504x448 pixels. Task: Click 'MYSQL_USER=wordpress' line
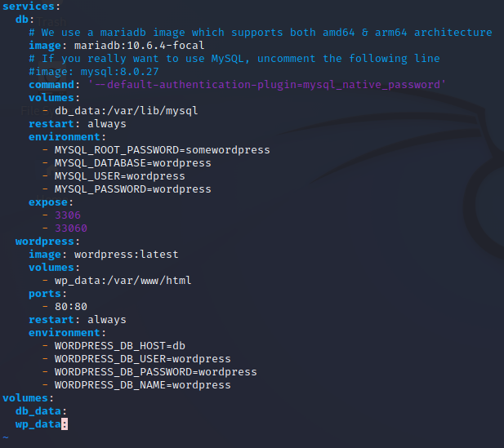coord(119,176)
